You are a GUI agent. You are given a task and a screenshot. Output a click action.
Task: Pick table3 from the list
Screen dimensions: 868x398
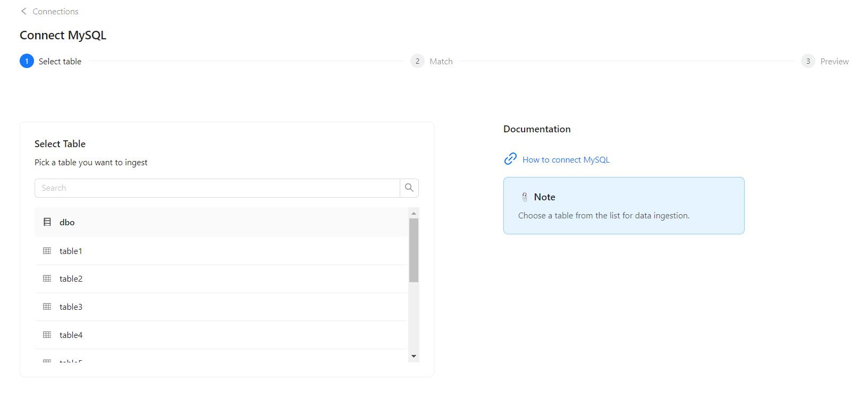221,307
